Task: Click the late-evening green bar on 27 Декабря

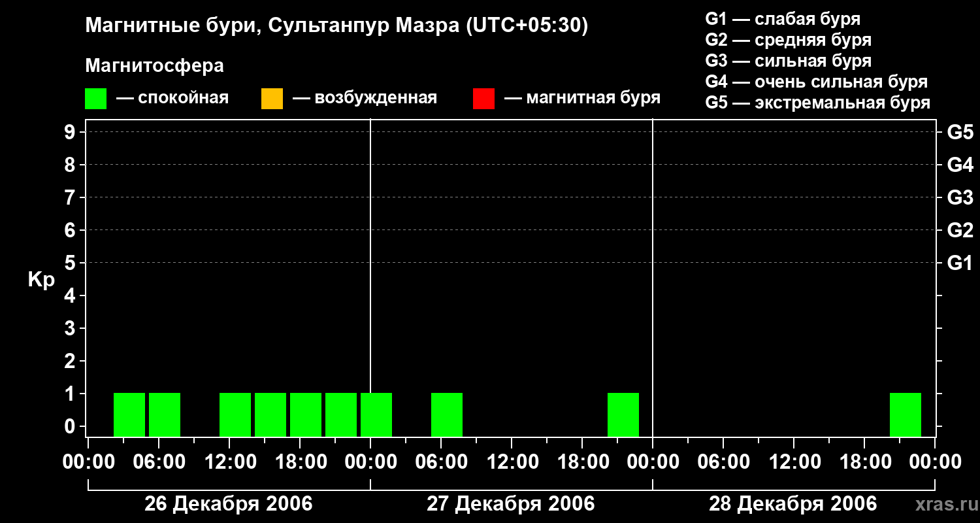Action: [623, 414]
